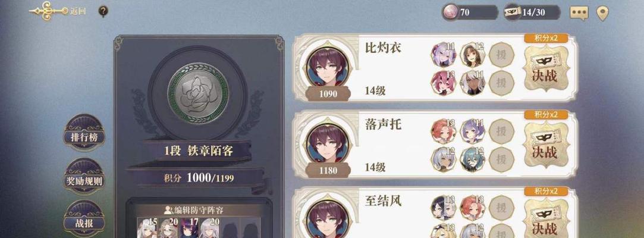
Task: Click the 积分 1000/1199 score bar
Action: [199, 177]
